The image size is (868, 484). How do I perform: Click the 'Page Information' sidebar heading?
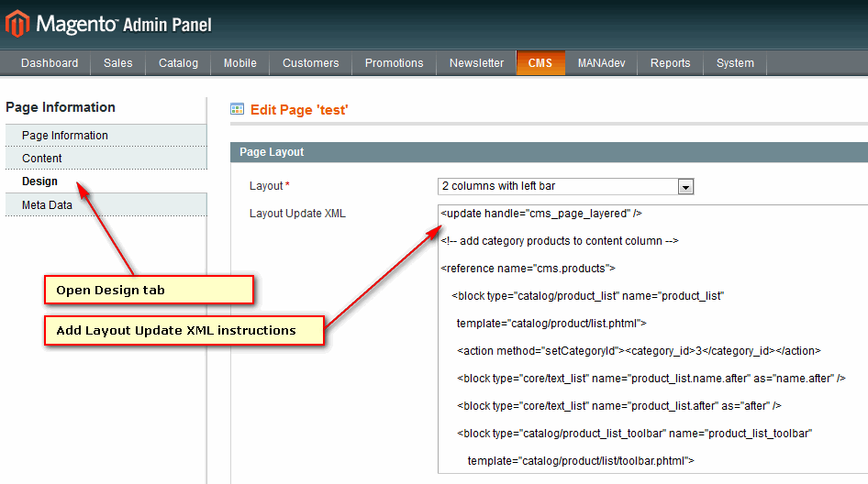61,107
